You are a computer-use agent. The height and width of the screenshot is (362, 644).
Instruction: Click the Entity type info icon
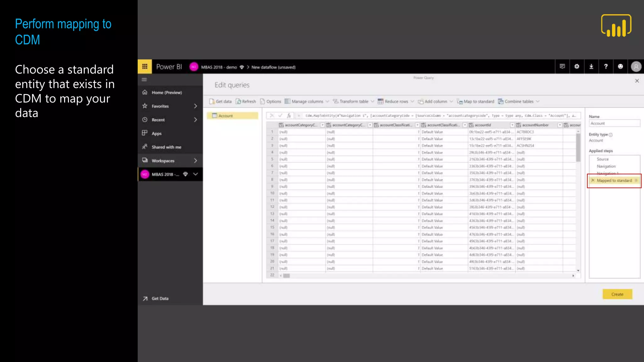[x=610, y=135]
